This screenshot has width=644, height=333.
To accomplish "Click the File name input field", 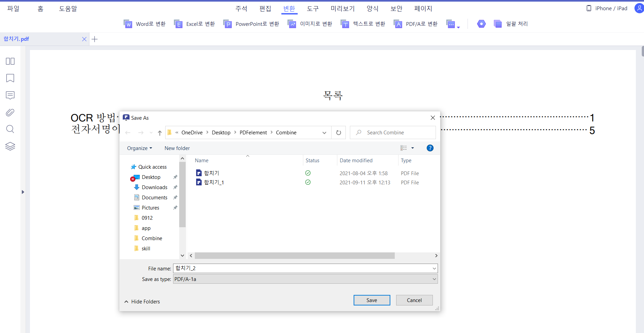I will point(303,268).
